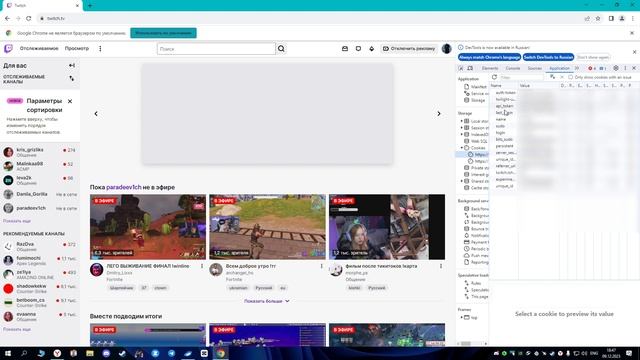Click the clear all cookies icon
The image size is (640, 360).
(552, 77)
